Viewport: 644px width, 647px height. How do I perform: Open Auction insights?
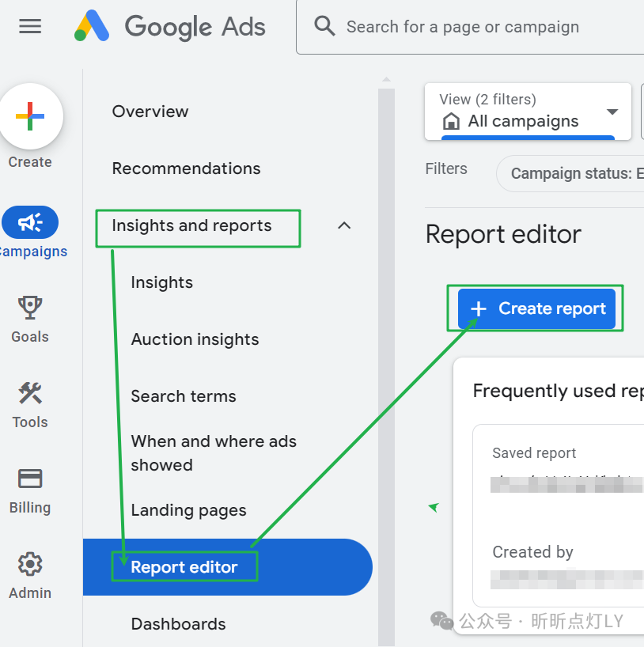tap(195, 339)
